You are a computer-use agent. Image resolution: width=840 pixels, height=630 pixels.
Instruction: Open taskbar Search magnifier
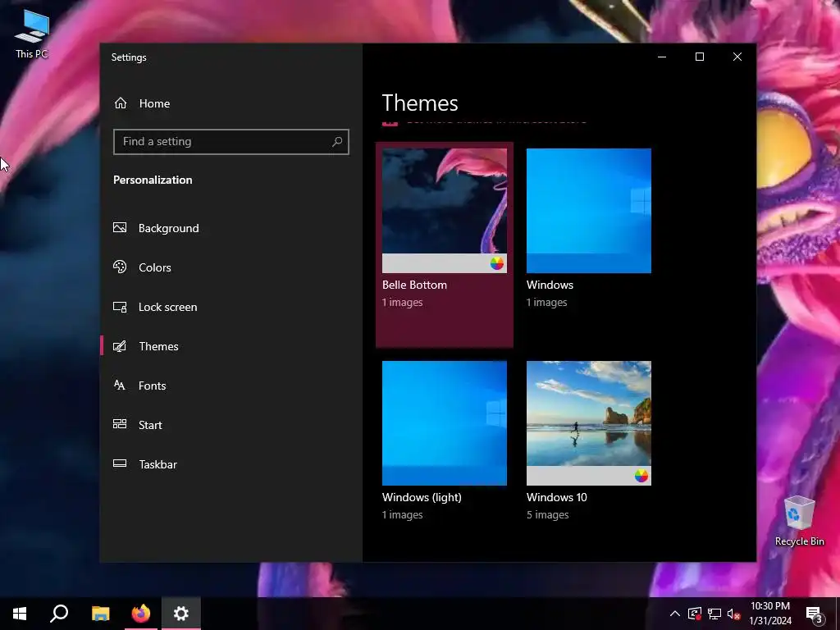point(59,614)
